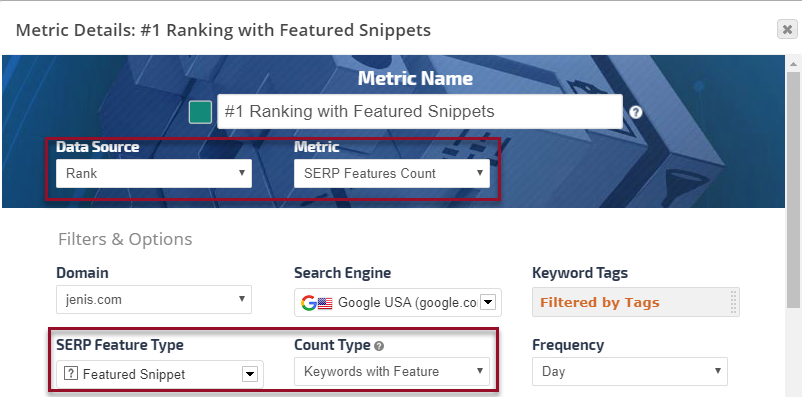Open the Frequency Day dropdown
Viewport: 802px width, 397px height.
click(630, 371)
